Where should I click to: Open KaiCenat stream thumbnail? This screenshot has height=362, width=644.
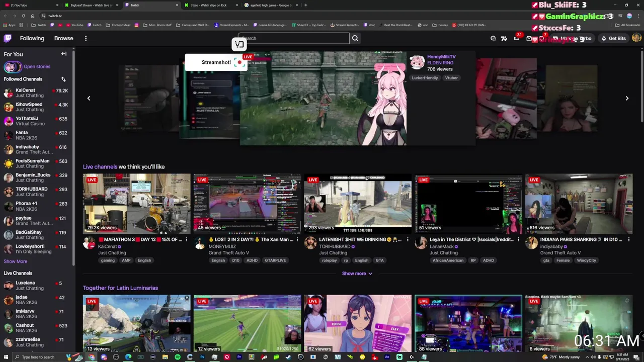click(137, 204)
